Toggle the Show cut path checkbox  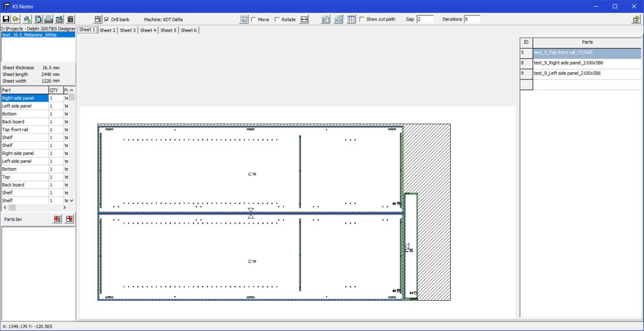point(362,20)
